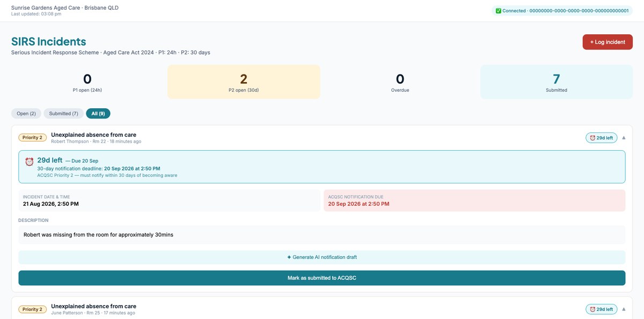Screen dimensions: 644x319
Task: Mark incident as submitted to ACQSC
Action: (322, 278)
